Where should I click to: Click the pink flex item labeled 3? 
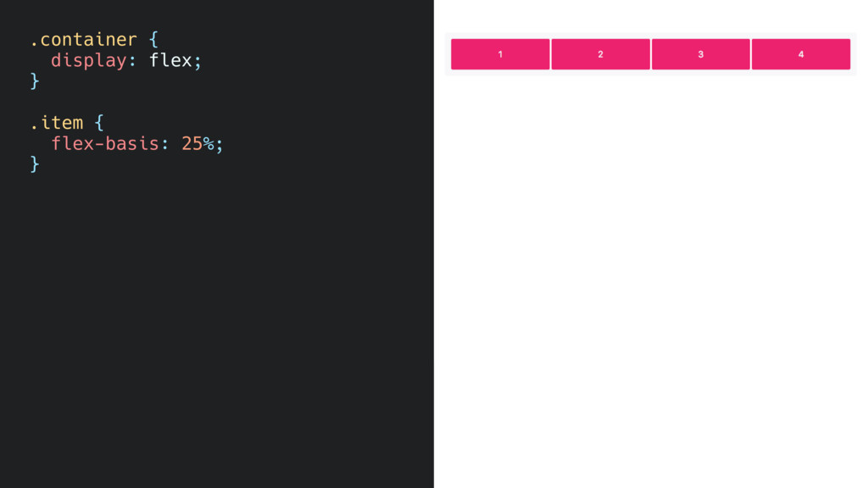[x=701, y=54]
